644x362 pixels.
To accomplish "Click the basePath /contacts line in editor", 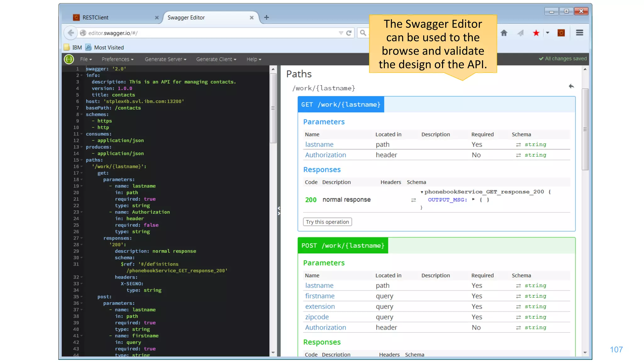I will 113,108.
